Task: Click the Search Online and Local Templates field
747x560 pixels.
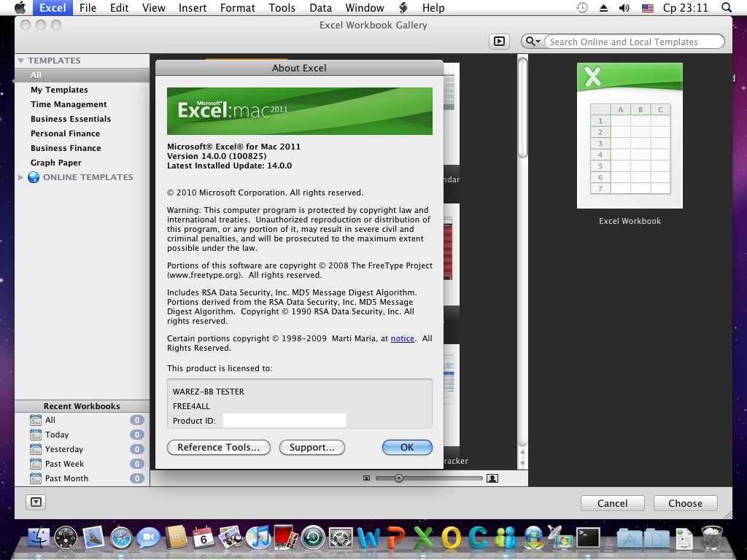Action: click(x=634, y=42)
